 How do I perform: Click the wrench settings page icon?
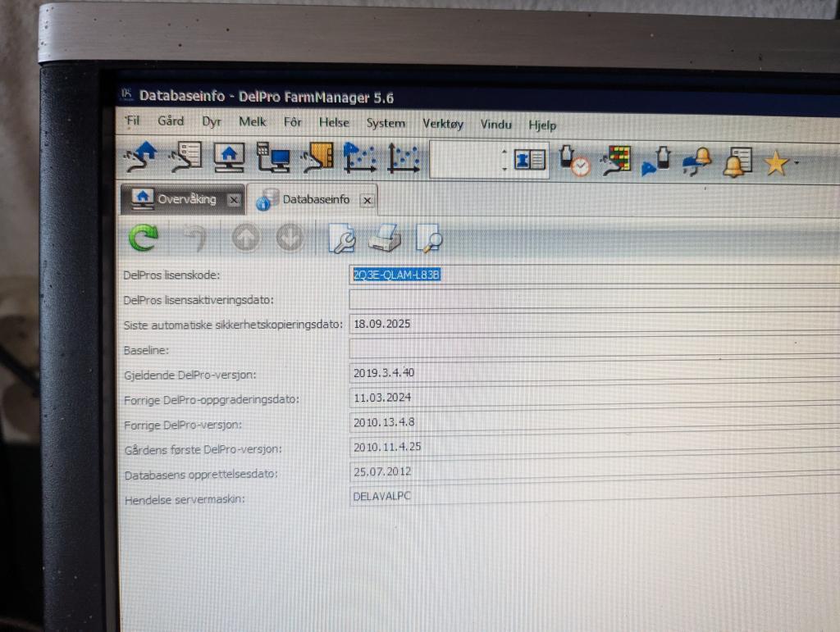coord(340,238)
